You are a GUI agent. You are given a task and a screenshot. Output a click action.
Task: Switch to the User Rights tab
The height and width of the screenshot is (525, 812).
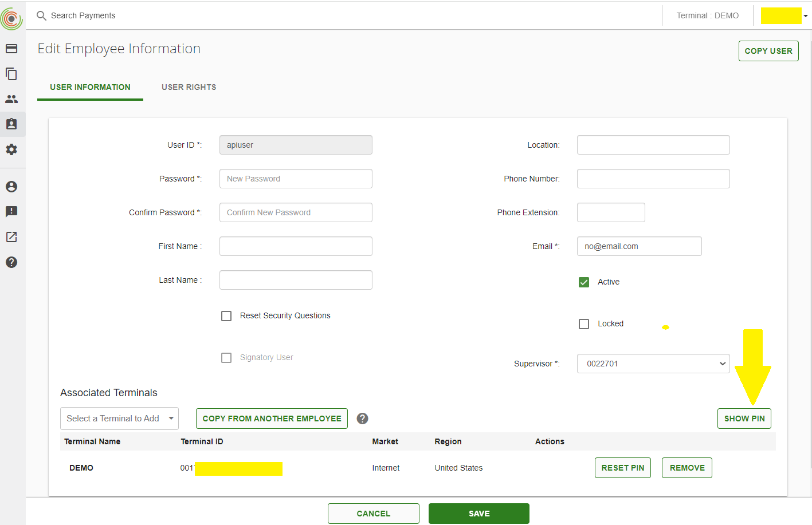coord(189,87)
